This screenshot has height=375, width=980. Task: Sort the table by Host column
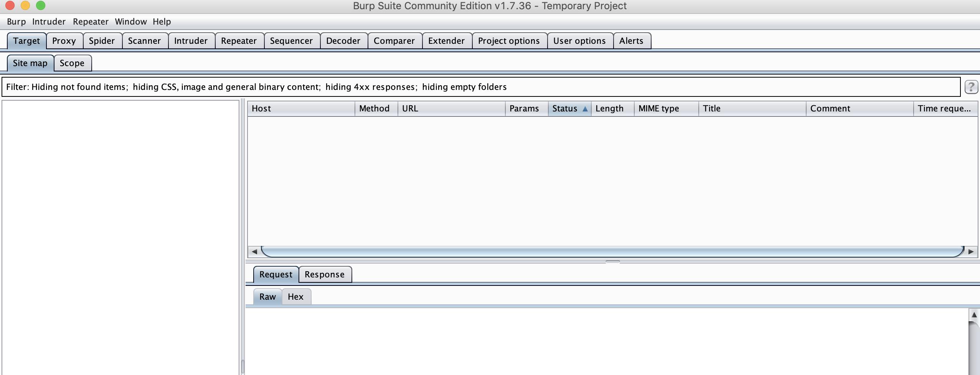(301, 109)
